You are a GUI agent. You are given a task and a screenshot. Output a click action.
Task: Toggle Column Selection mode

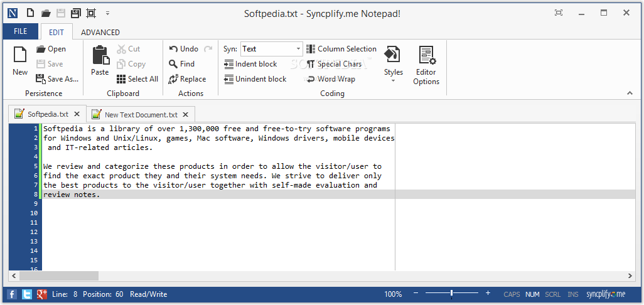341,49
